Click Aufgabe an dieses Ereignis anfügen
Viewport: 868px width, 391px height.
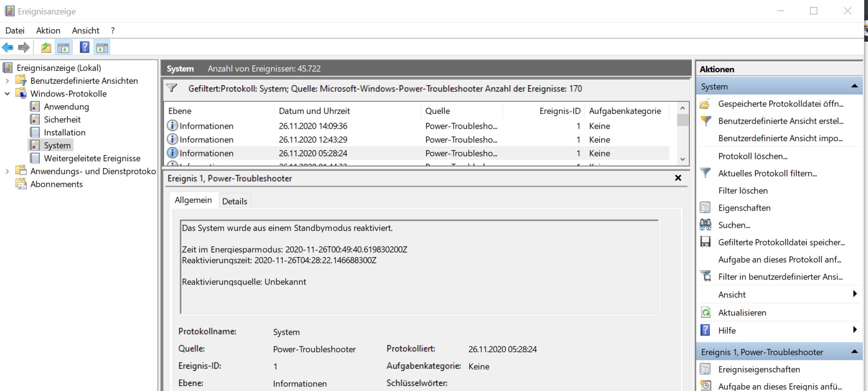pyautogui.click(x=780, y=386)
